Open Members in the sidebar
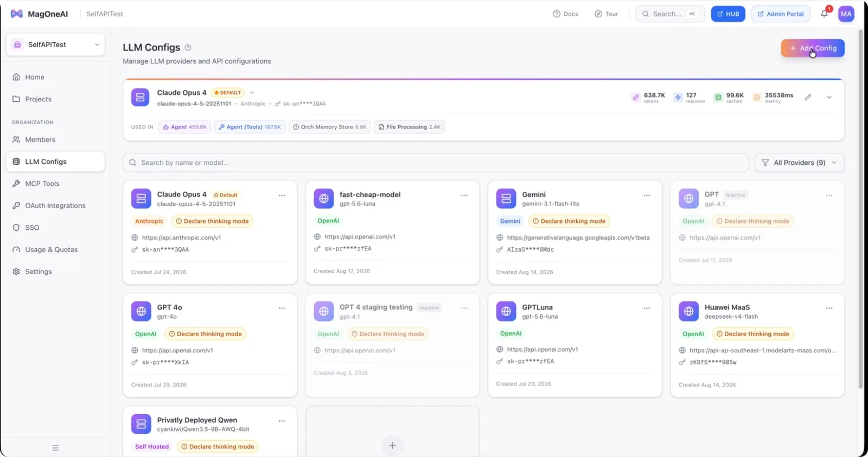Viewport: 868px width, 457px height. [55, 139]
